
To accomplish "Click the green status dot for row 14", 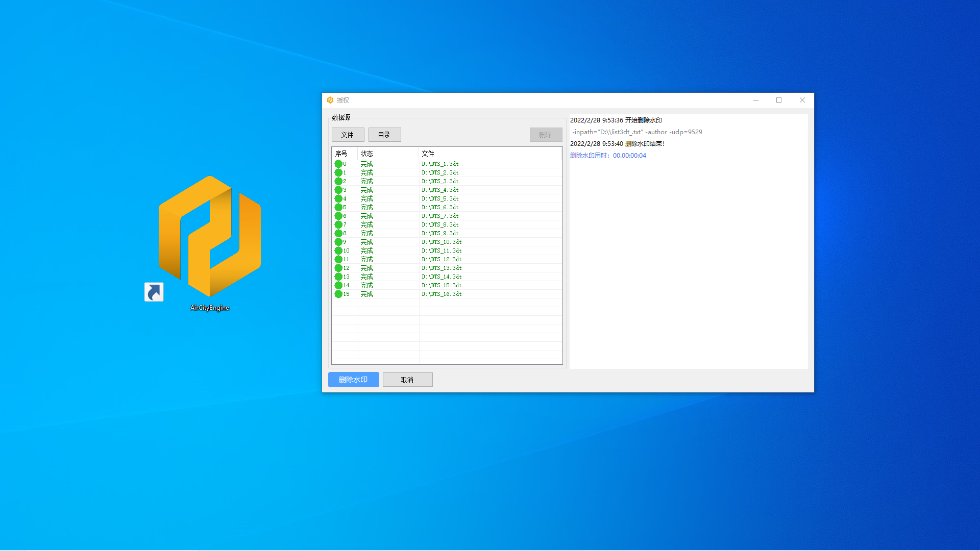I will (x=338, y=285).
